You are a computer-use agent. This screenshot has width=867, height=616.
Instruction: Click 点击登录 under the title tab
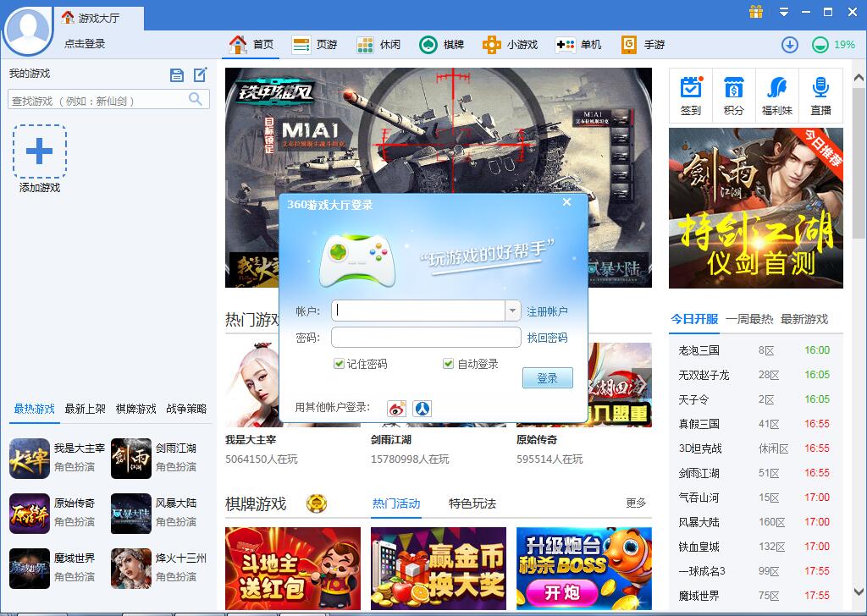(x=85, y=44)
